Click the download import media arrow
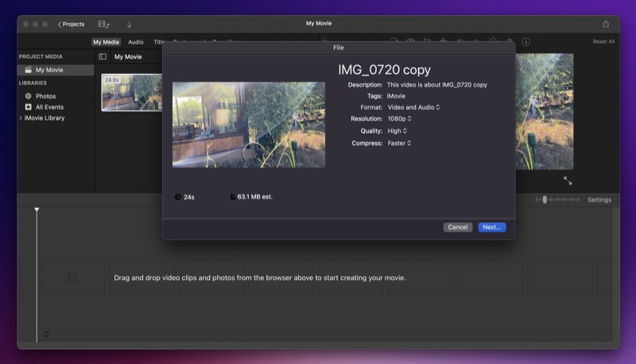This screenshot has width=636, height=364. click(129, 25)
